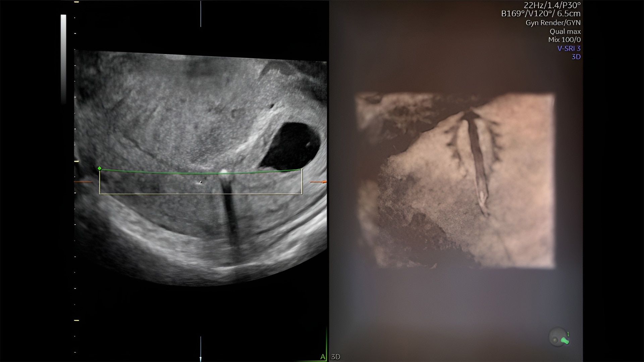Toggle the blue 3D mode label
The width and height of the screenshot is (644, 362).
(x=576, y=57)
